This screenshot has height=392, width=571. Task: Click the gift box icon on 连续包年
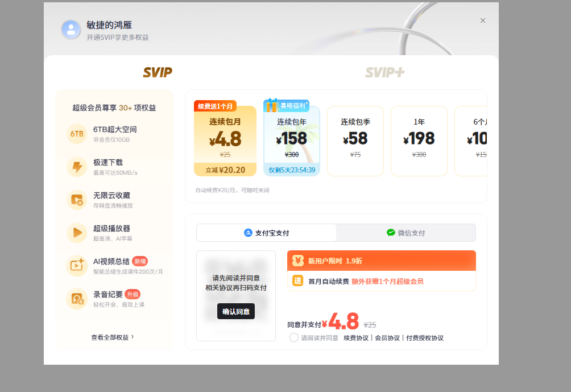click(x=271, y=105)
